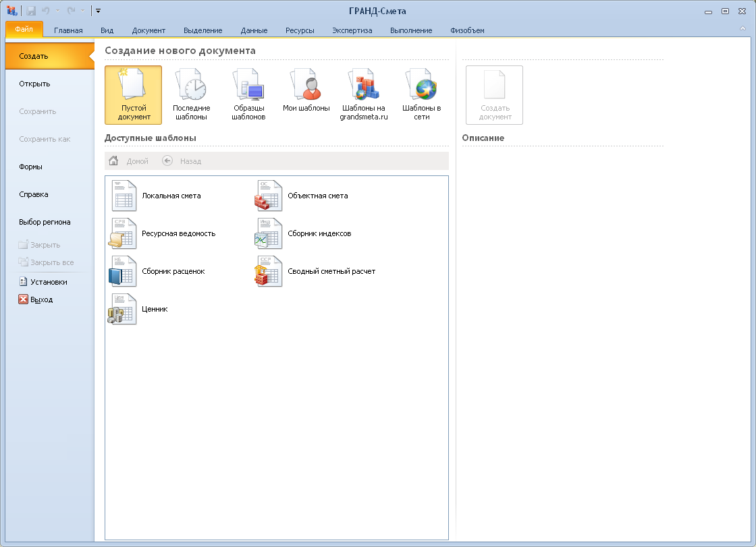The width and height of the screenshot is (756, 547).
Task: Open Шаблоны в сети globe icon
Action: click(x=421, y=84)
